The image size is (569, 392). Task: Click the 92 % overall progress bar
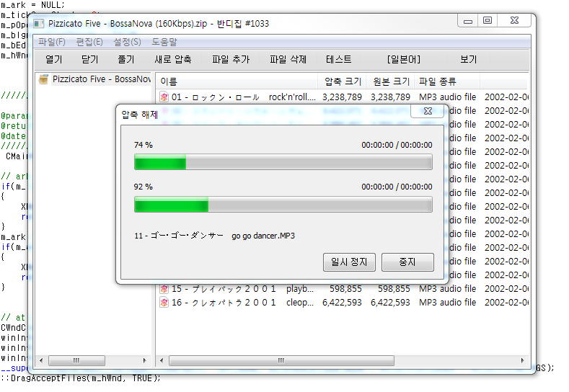pos(283,205)
